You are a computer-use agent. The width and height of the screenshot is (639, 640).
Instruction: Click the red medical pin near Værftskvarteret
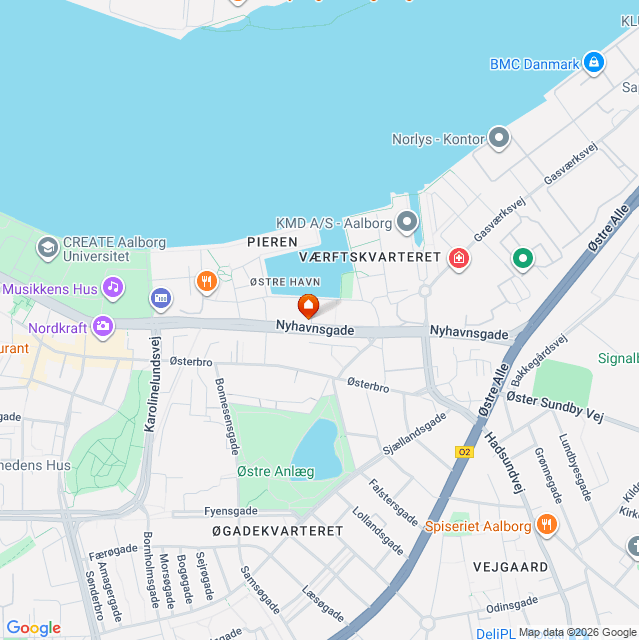click(459, 259)
